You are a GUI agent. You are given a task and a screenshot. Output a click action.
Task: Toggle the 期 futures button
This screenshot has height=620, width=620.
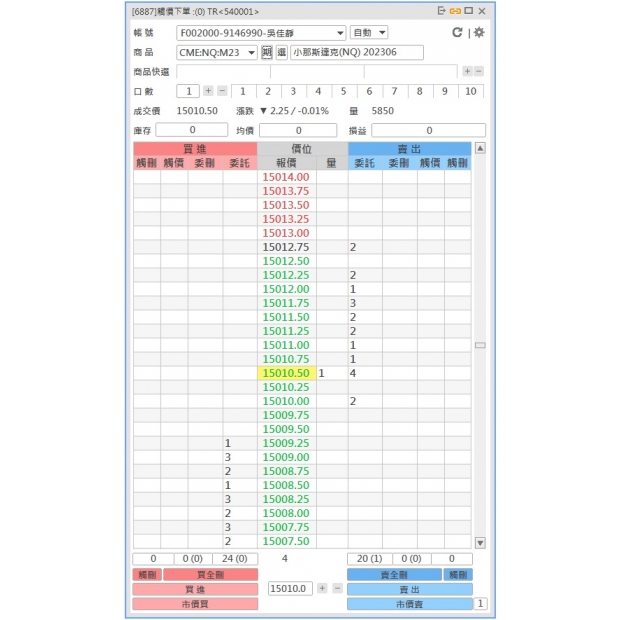pyautogui.click(x=267, y=52)
